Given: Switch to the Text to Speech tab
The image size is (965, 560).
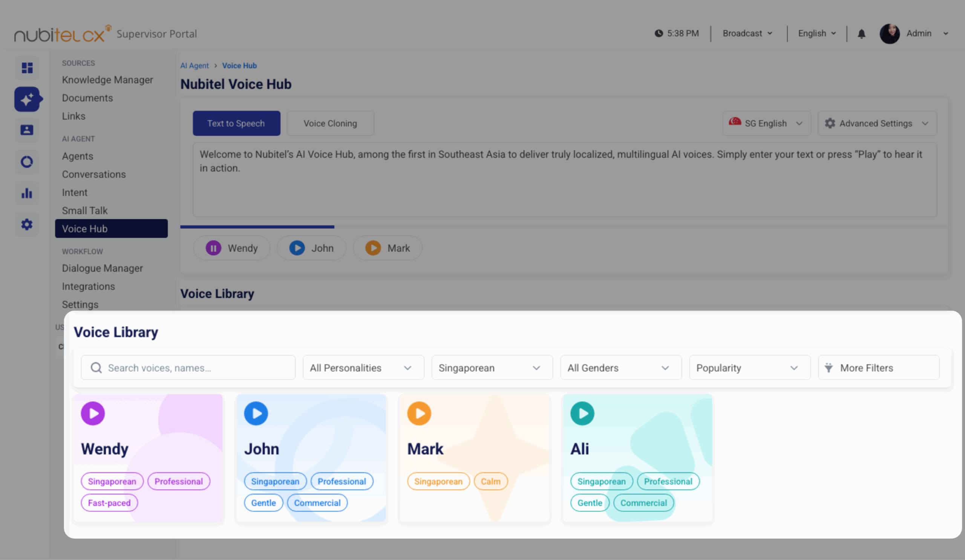Looking at the screenshot, I should pyautogui.click(x=236, y=123).
